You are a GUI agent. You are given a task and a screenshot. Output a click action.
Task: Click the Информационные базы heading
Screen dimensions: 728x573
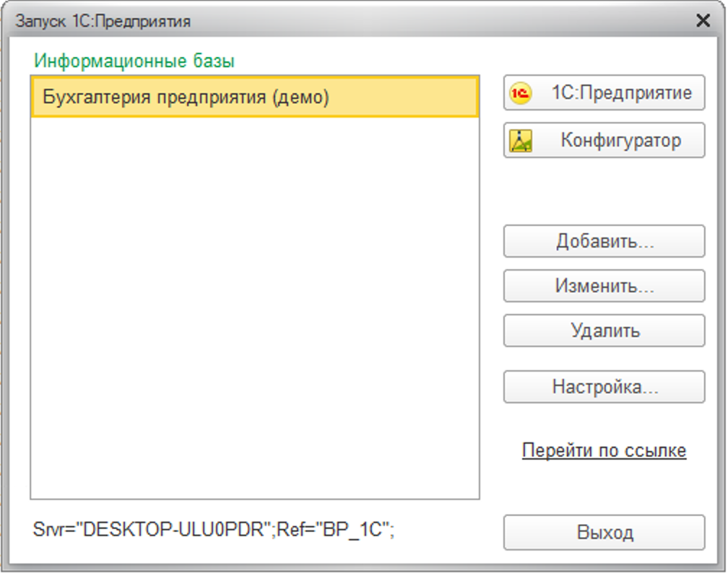(134, 61)
